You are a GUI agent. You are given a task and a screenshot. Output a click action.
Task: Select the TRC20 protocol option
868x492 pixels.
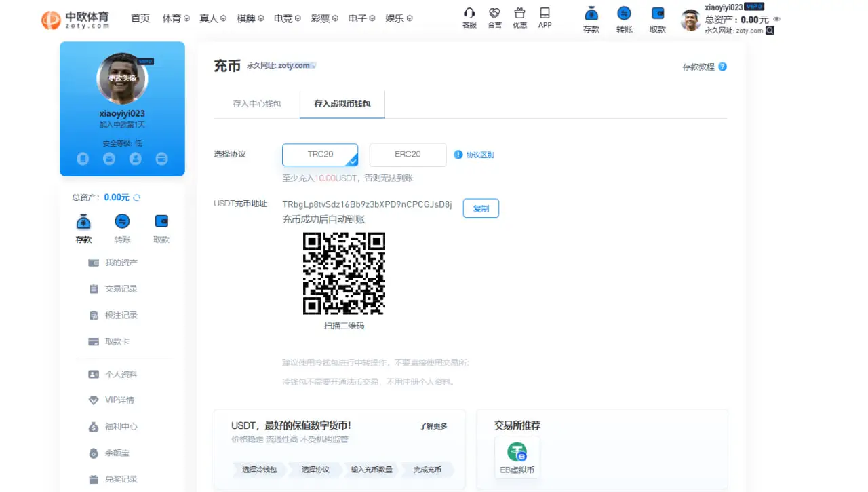pyautogui.click(x=319, y=155)
